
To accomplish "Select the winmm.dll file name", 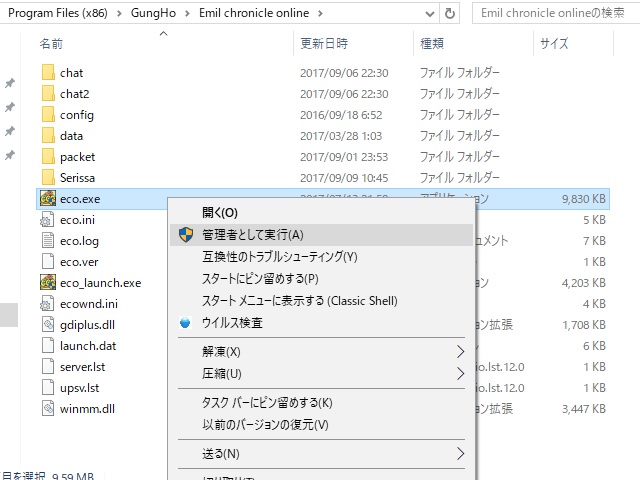I will 87,409.
